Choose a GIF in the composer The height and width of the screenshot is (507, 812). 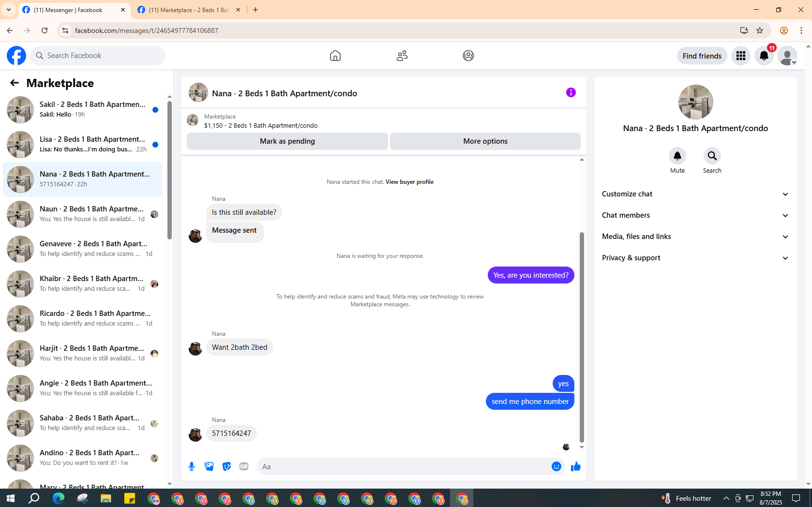[x=244, y=466]
